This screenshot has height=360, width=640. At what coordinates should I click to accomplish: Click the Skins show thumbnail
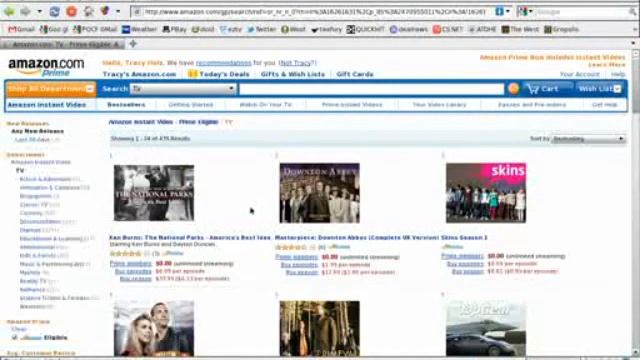pyautogui.click(x=486, y=193)
